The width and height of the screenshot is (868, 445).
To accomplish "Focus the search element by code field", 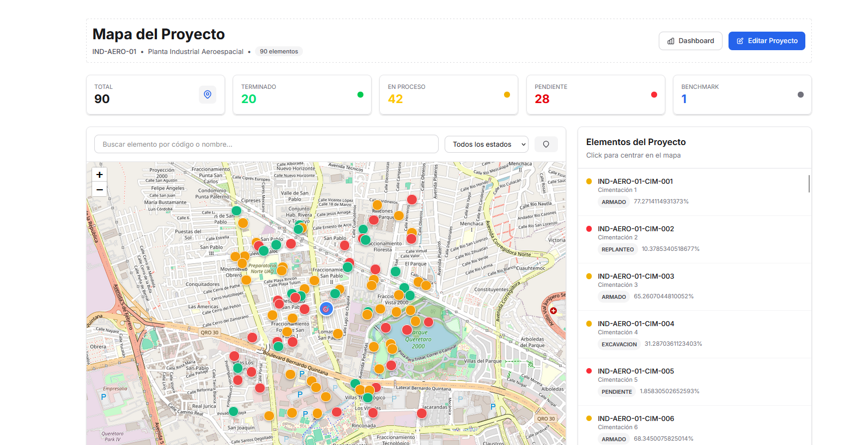I will 266,145.
